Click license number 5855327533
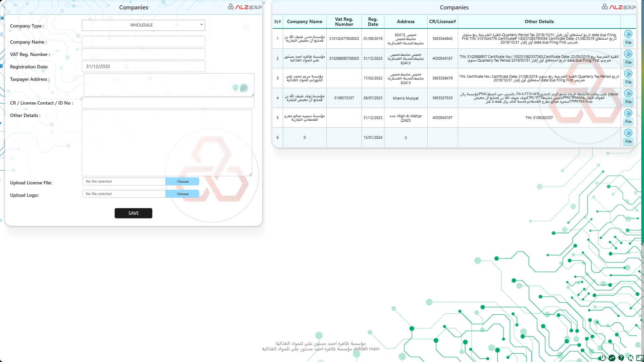The image size is (644, 362). (443, 98)
